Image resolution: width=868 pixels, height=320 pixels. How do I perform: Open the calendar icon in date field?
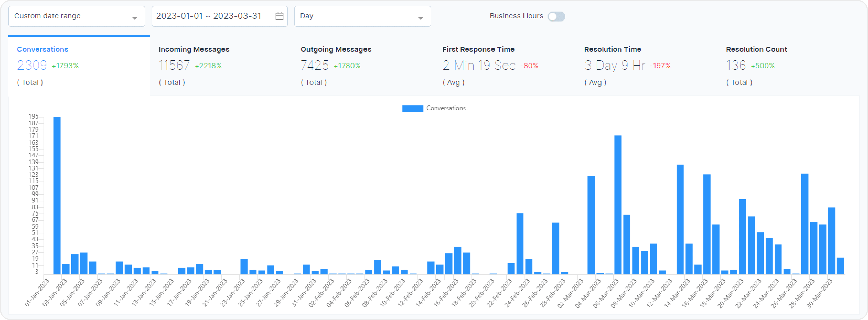[x=279, y=16]
